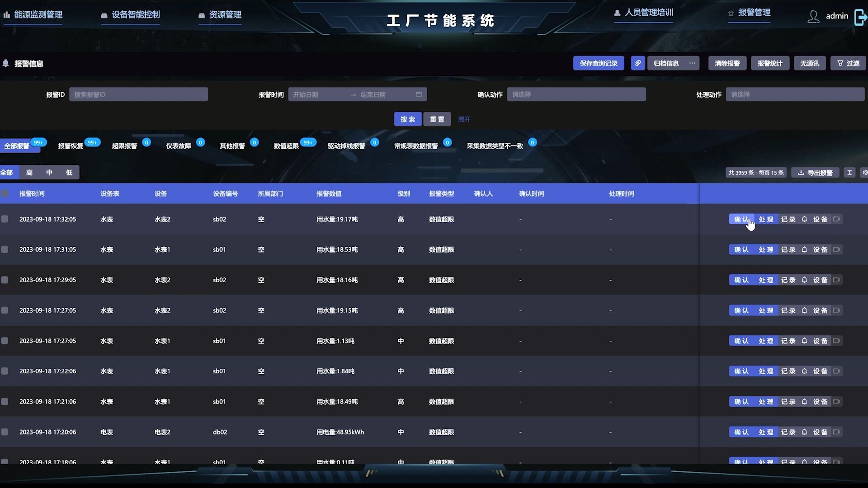The height and width of the screenshot is (488, 868).
Task: Click the camera icon in the 17:32:05 row
Action: [x=836, y=219]
